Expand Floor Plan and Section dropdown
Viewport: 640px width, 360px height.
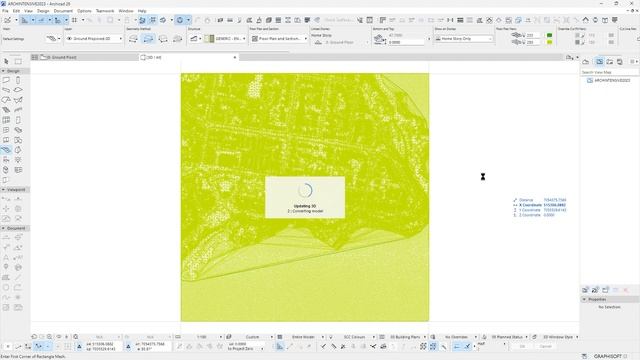pos(279,38)
